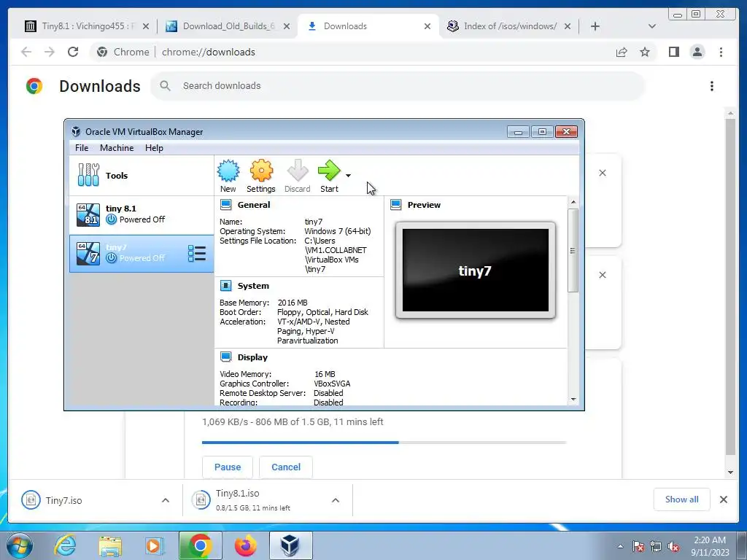Switch to the Index of /isos/windows/ tab
The width and height of the screenshot is (747, 560).
(x=508, y=26)
